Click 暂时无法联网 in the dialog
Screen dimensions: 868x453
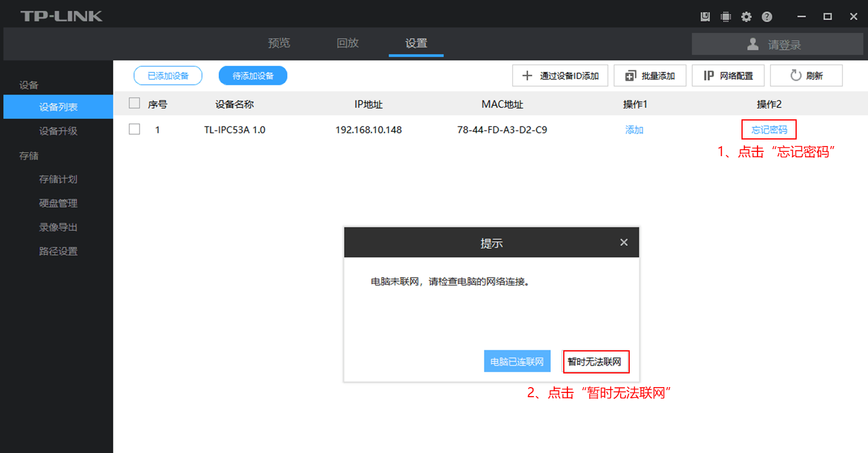click(x=595, y=362)
